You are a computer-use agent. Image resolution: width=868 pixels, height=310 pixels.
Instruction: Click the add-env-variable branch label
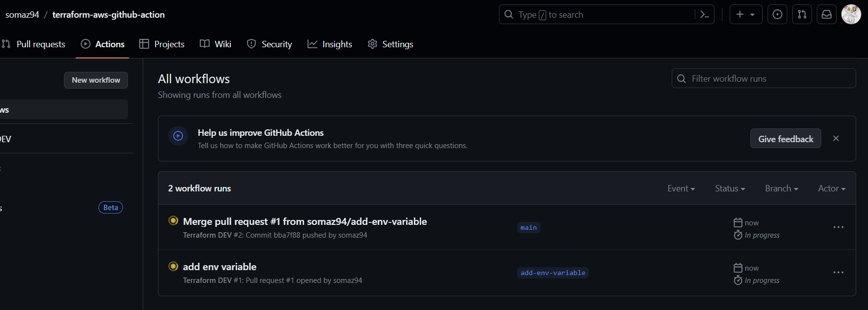tap(553, 273)
